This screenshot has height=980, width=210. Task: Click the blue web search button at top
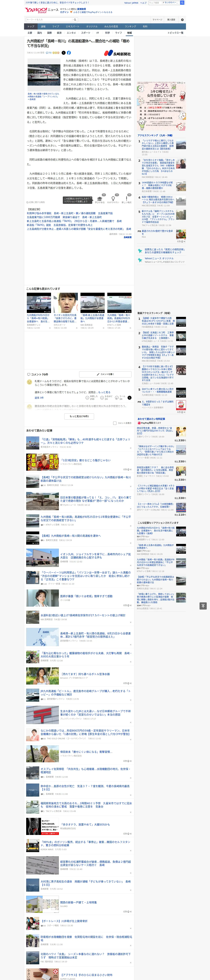[x=182, y=3]
